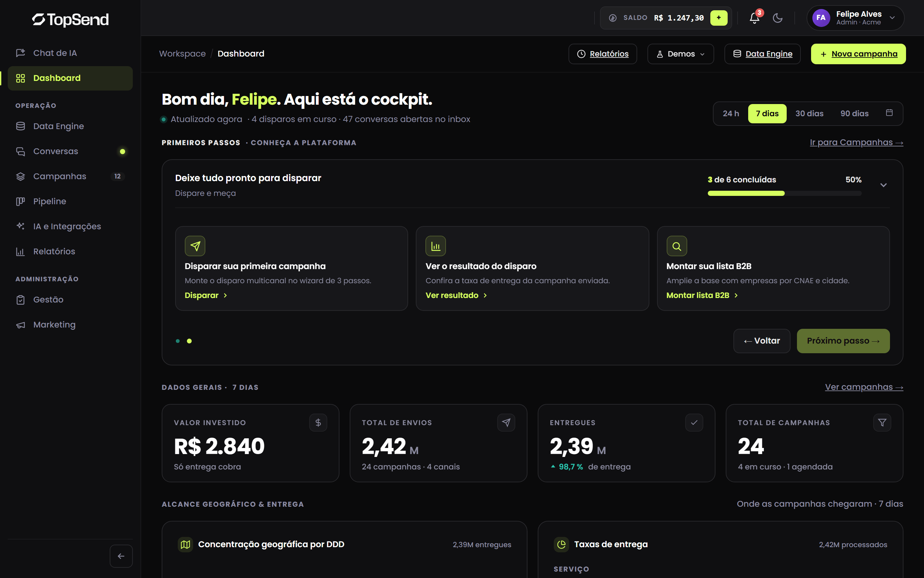Click the Ver resultado link

(x=456, y=295)
